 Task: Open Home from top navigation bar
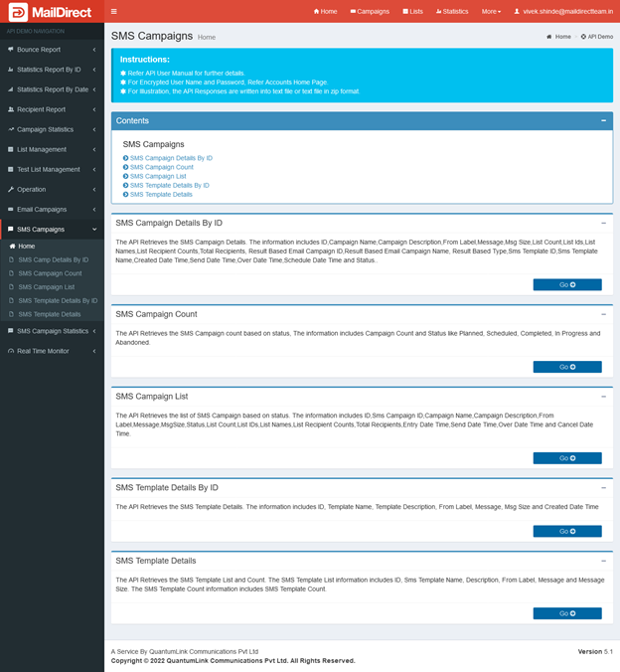[325, 11]
